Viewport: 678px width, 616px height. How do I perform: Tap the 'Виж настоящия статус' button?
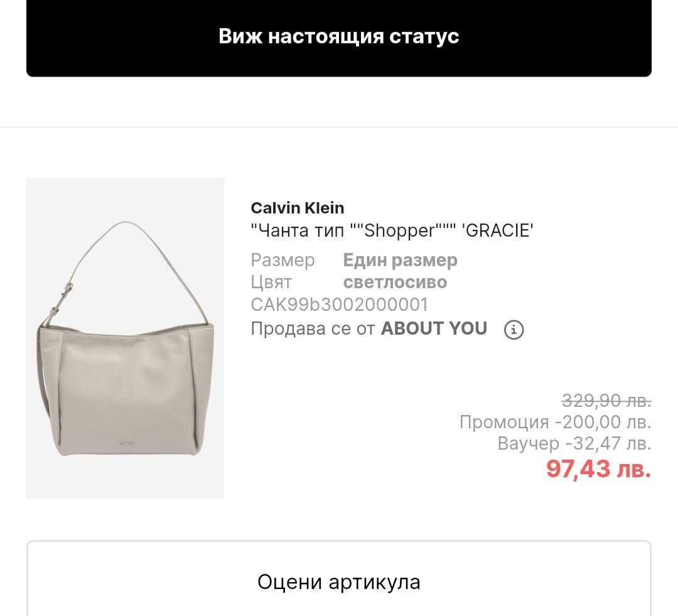pyautogui.click(x=338, y=36)
